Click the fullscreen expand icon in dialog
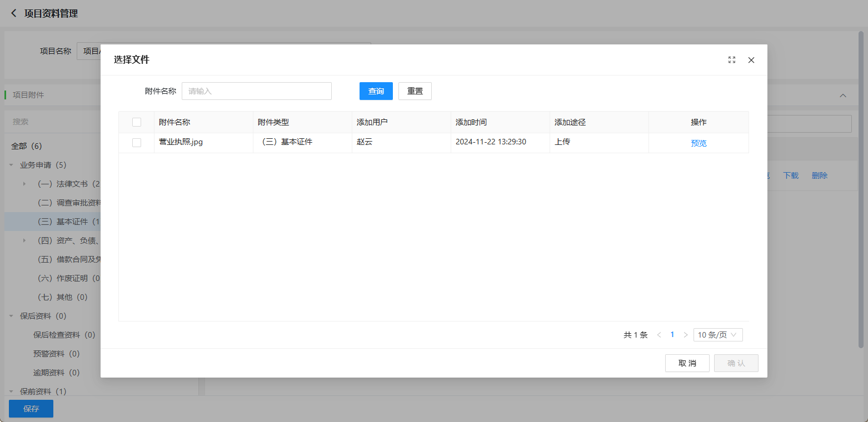This screenshot has height=422, width=868. click(732, 60)
